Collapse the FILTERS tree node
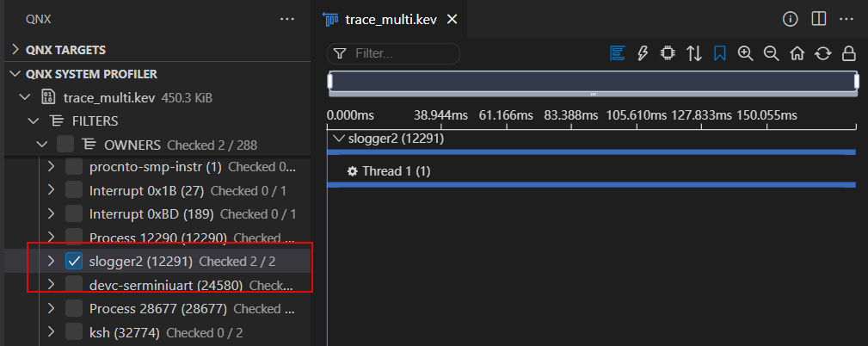Viewport: 868px width, 346px height. 34,120
